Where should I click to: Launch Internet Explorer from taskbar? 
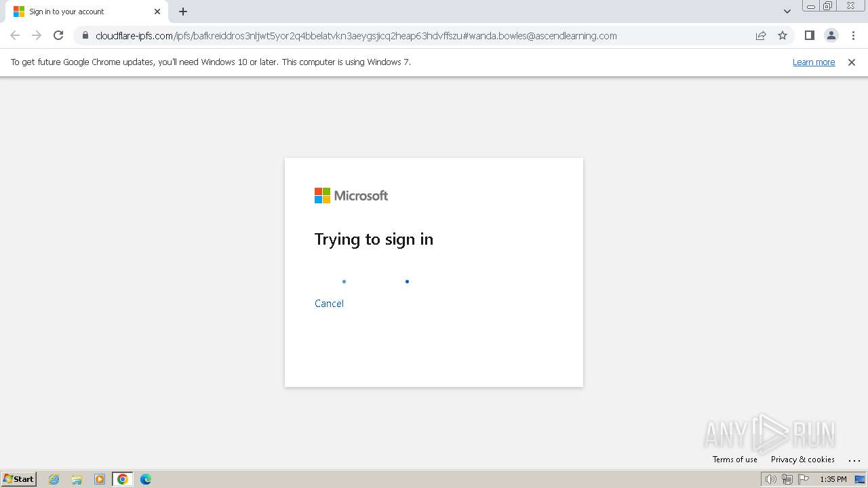(54, 479)
